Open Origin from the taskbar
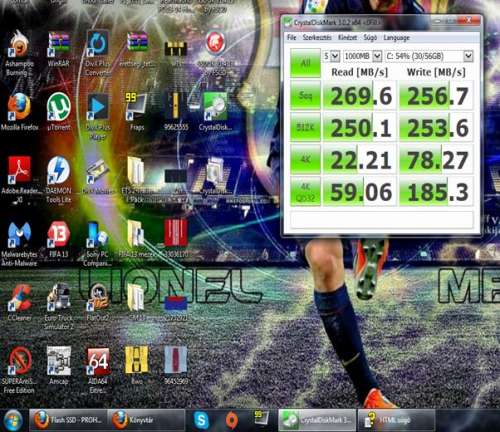This screenshot has width=500, height=432. 232,420
